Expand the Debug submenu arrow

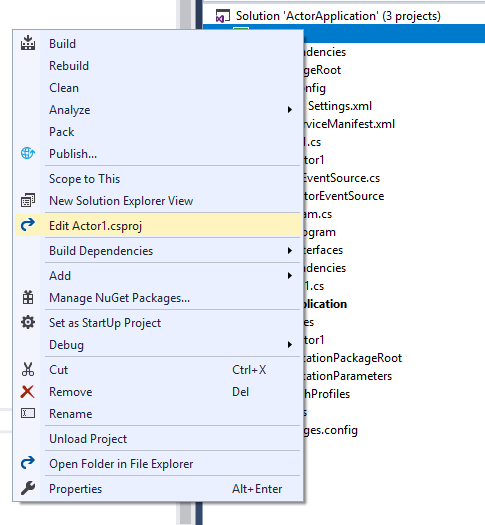tap(290, 345)
